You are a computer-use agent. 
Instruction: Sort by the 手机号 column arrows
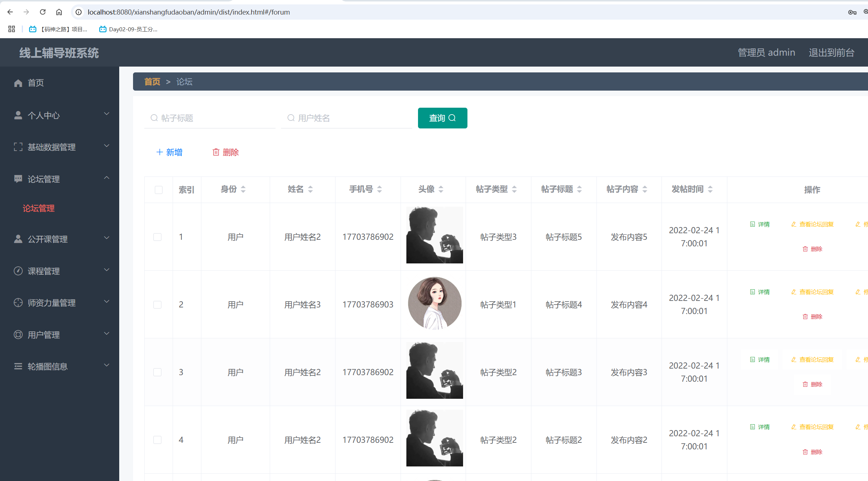379,189
